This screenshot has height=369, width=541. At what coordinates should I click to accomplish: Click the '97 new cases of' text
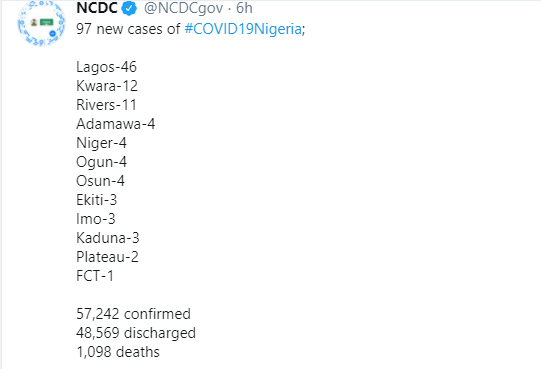coord(128,29)
